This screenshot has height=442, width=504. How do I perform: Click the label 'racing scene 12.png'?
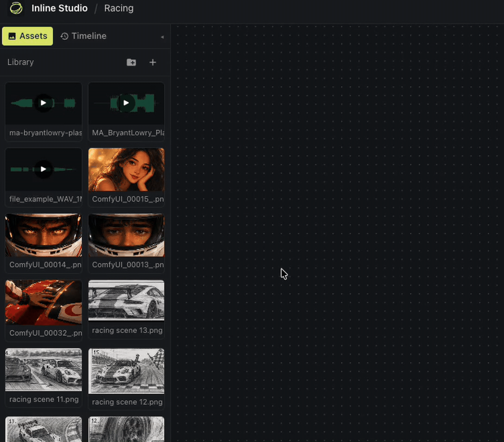(x=127, y=402)
